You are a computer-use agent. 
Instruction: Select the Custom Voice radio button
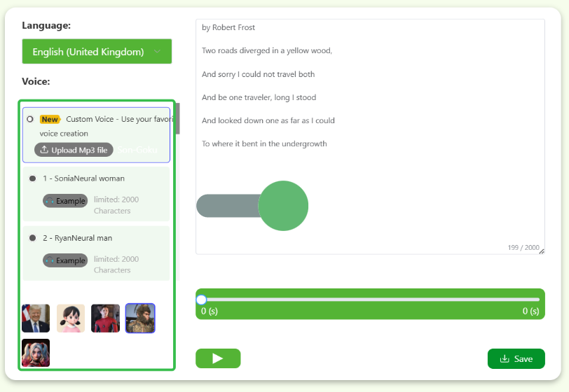[30, 119]
